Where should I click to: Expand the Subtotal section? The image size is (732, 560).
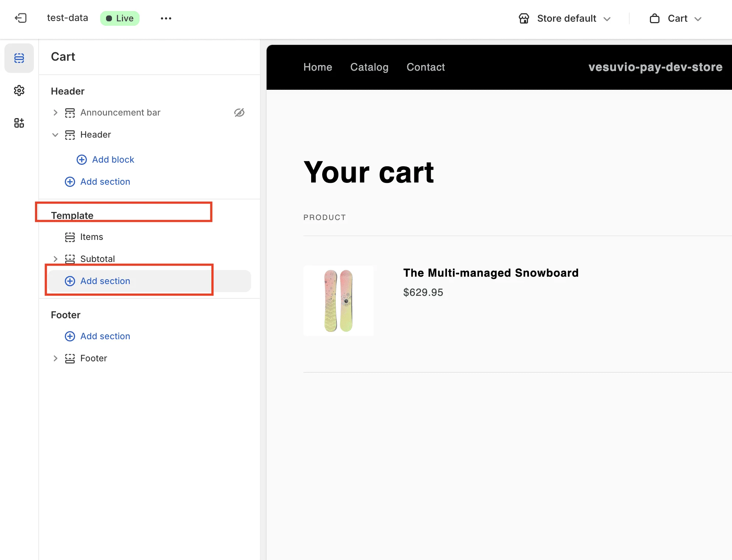[x=55, y=259]
